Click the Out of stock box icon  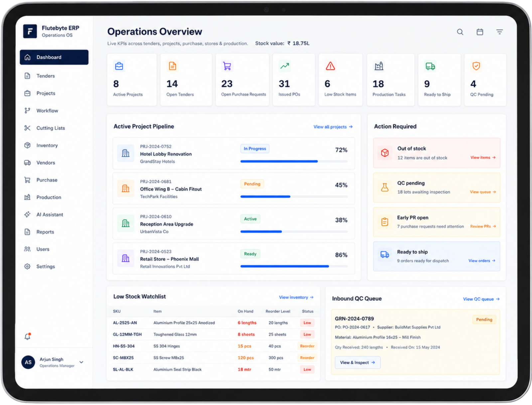point(385,153)
